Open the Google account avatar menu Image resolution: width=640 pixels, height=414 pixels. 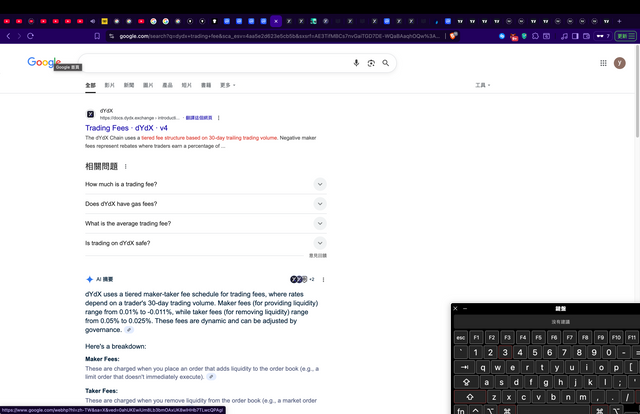pyautogui.click(x=620, y=63)
